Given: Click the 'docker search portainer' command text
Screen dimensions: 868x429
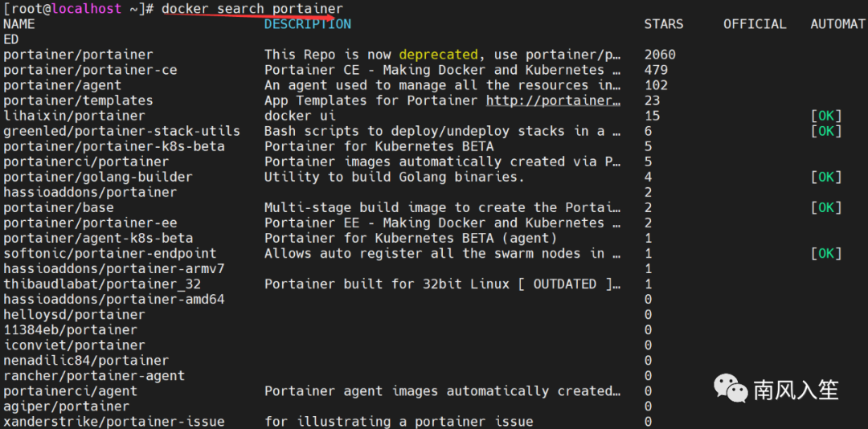Looking at the screenshot, I should [x=252, y=9].
